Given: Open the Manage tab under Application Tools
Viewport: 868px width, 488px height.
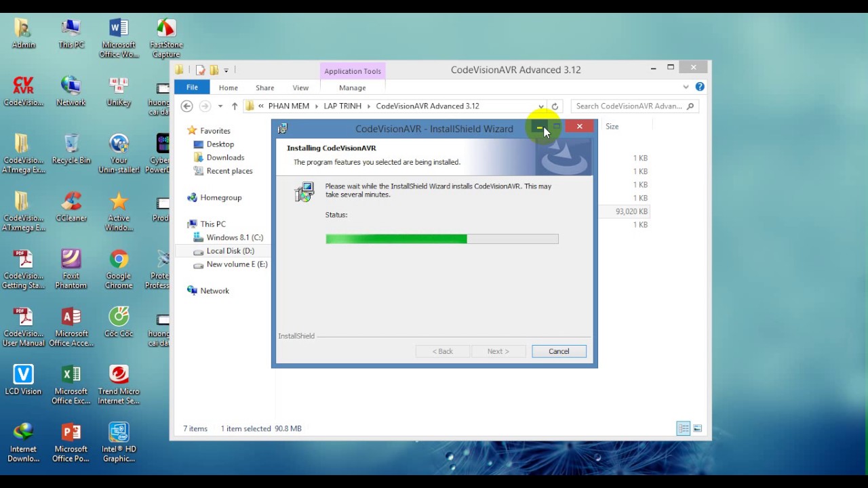Looking at the screenshot, I should 353,87.
